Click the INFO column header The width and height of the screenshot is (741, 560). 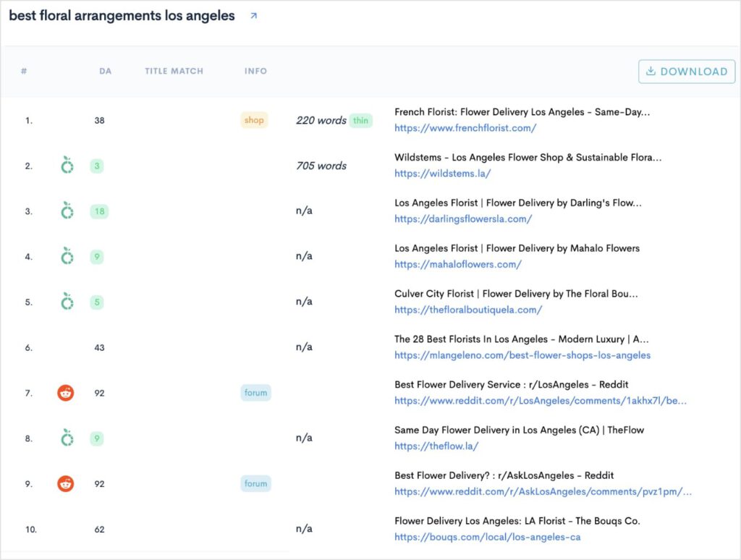coord(255,71)
